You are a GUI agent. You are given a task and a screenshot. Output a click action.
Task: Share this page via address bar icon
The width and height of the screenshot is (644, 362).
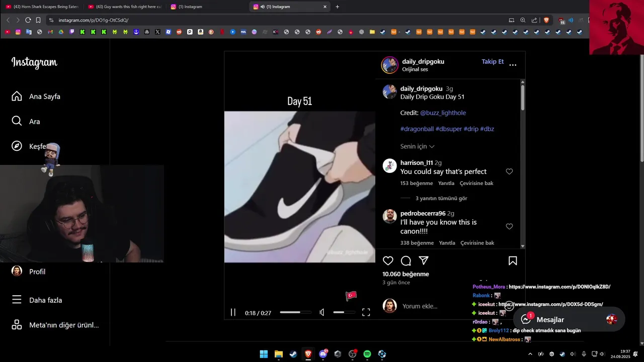point(534,20)
